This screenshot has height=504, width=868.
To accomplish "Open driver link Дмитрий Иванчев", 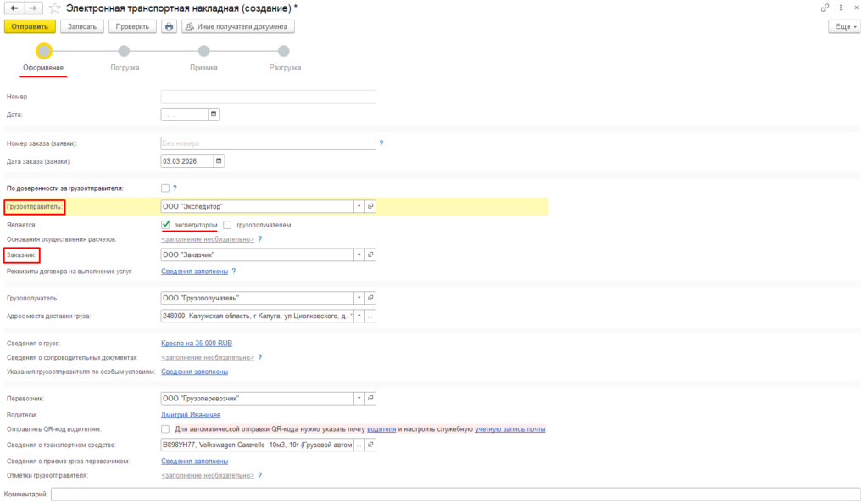I will (191, 415).
